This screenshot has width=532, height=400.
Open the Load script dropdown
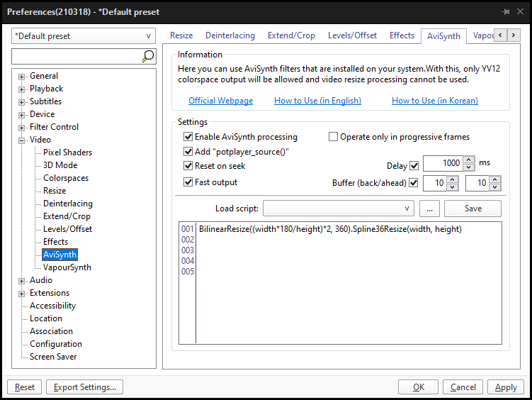[339, 208]
